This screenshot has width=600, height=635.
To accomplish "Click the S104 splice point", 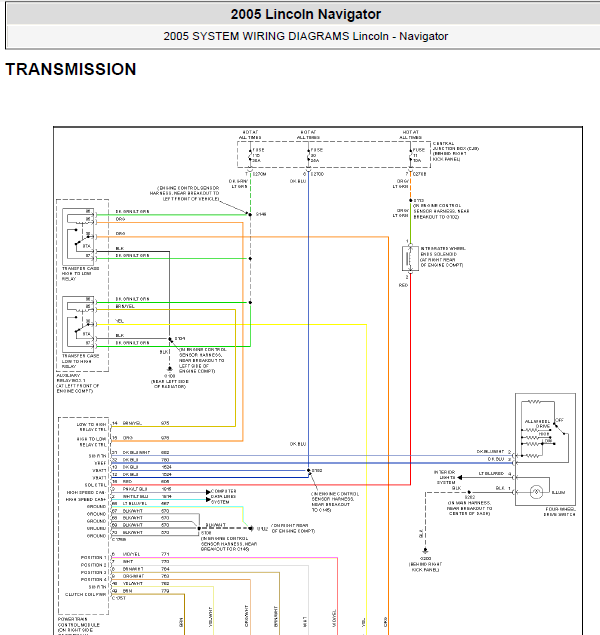I will click(x=170, y=339).
